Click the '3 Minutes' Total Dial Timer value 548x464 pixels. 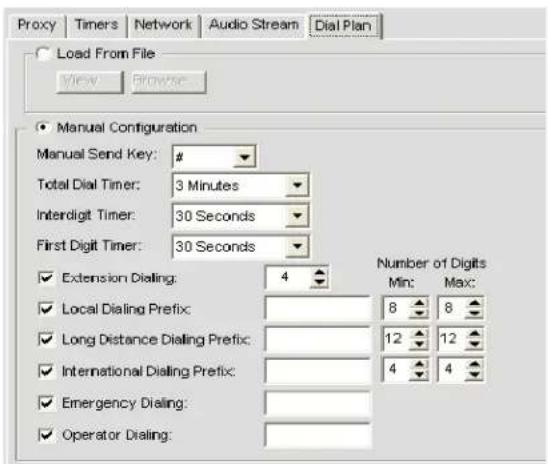point(207,186)
